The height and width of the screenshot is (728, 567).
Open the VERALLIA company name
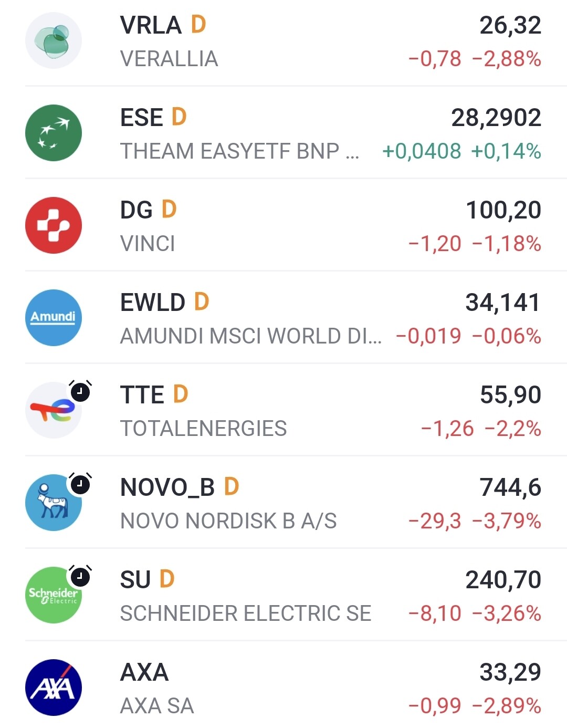coord(169,59)
